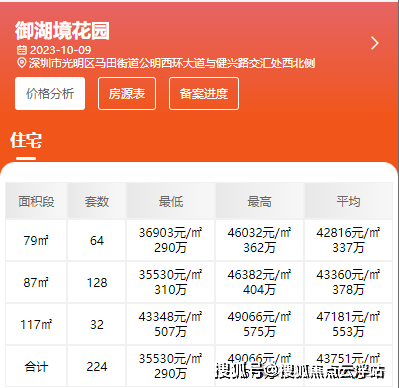Click the 平均 column header
The height and width of the screenshot is (388, 399).
[348, 201]
